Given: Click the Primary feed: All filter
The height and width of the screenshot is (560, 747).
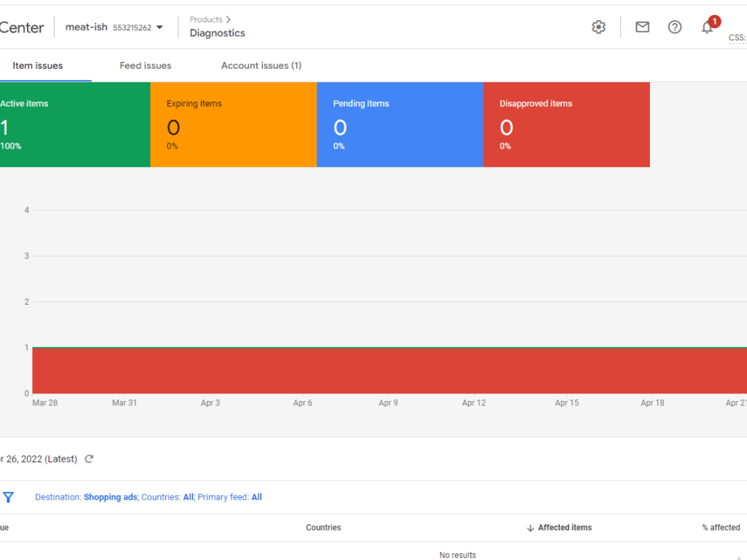Looking at the screenshot, I should point(229,497).
